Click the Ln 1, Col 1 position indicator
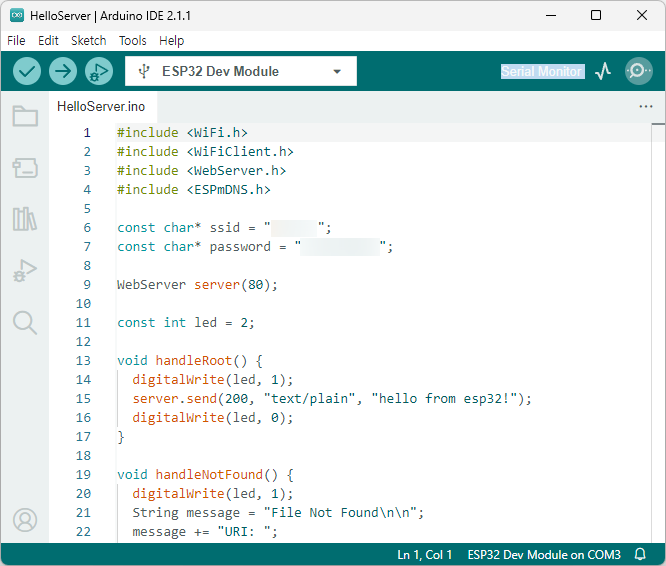This screenshot has height=566, width=666. [424, 555]
